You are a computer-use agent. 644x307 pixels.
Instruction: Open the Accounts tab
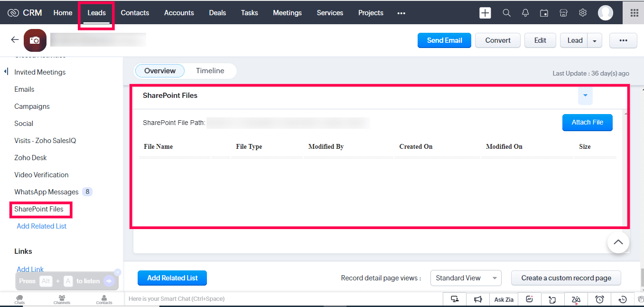(x=179, y=13)
